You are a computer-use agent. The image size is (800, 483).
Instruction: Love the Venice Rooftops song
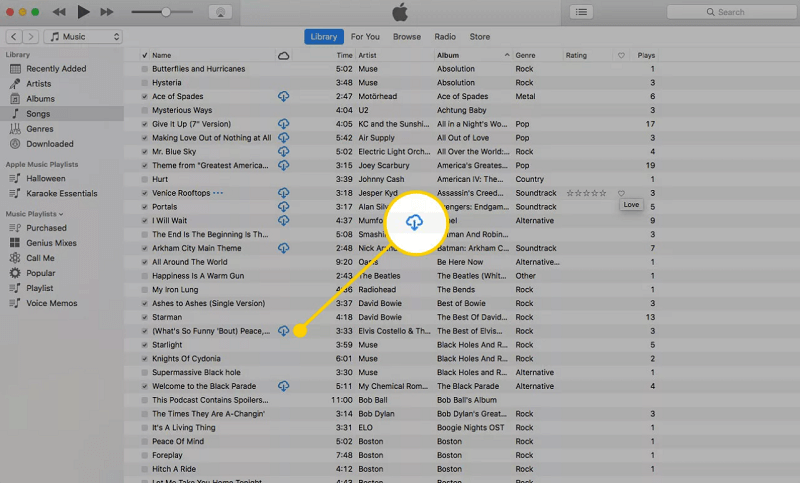pyautogui.click(x=621, y=193)
